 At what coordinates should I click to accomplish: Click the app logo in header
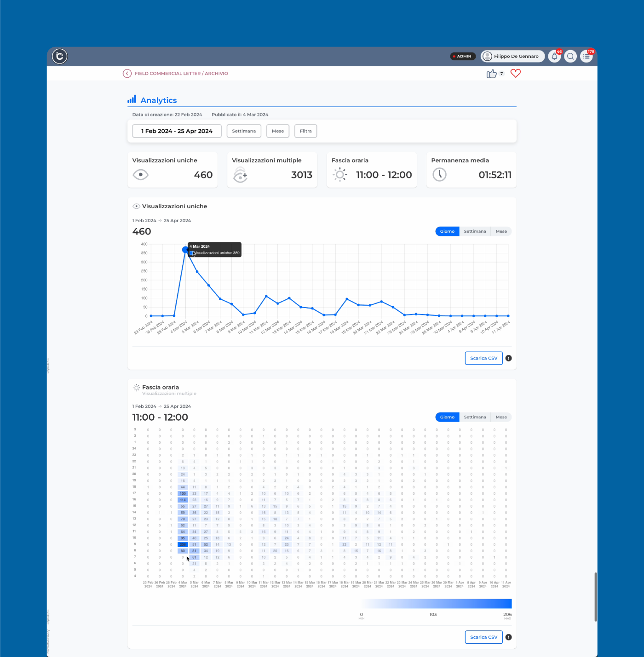[59, 56]
